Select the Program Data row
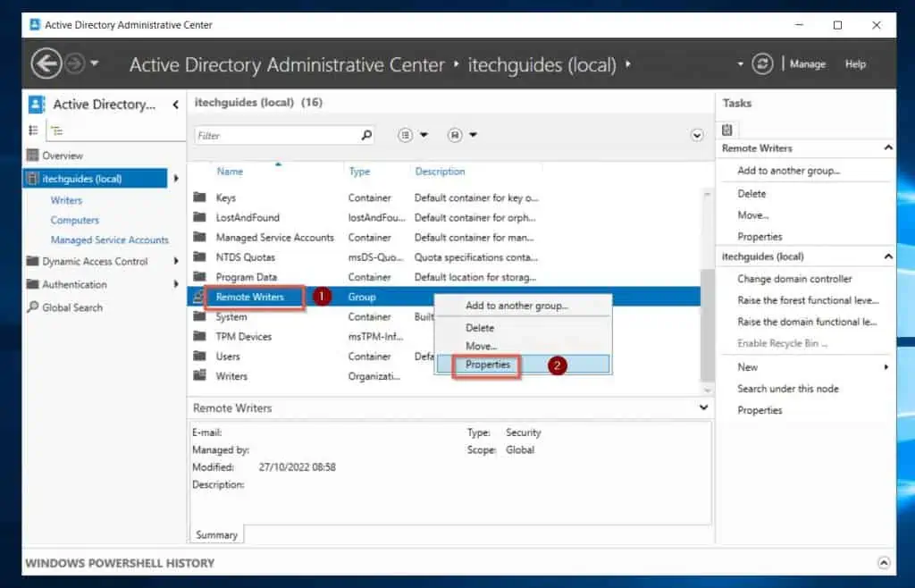The image size is (915, 588). tap(443, 277)
